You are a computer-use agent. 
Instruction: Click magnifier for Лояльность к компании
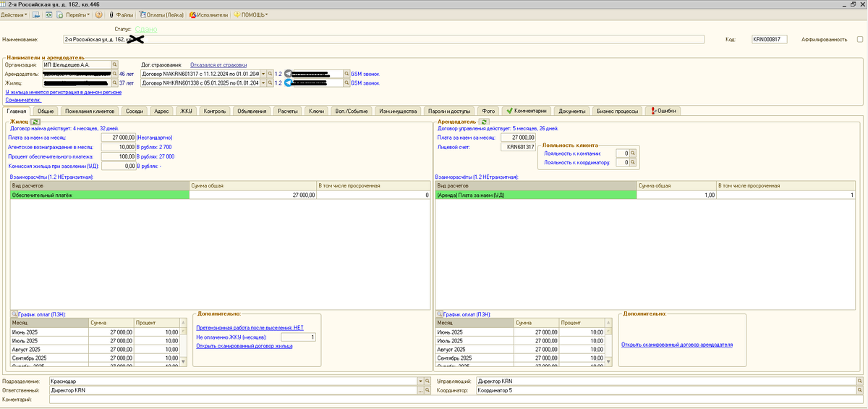click(x=632, y=153)
